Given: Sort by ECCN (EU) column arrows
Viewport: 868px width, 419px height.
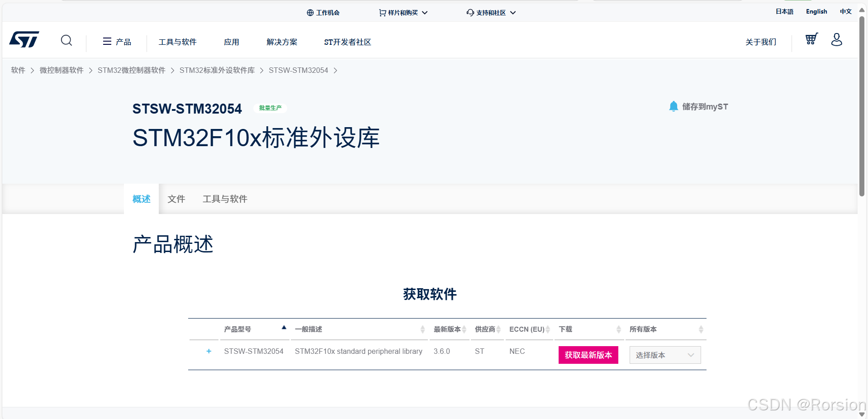Looking at the screenshot, I should tap(548, 329).
